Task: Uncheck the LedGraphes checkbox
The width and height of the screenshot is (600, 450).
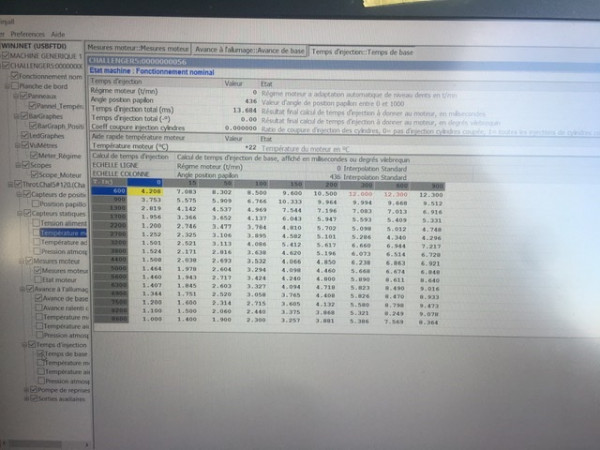Action: pos(24,135)
